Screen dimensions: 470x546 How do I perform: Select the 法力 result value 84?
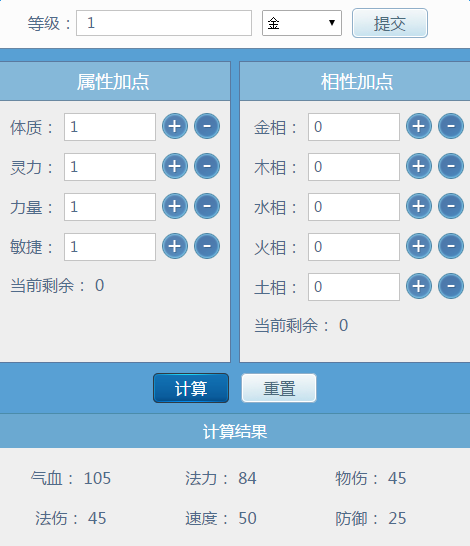(247, 478)
